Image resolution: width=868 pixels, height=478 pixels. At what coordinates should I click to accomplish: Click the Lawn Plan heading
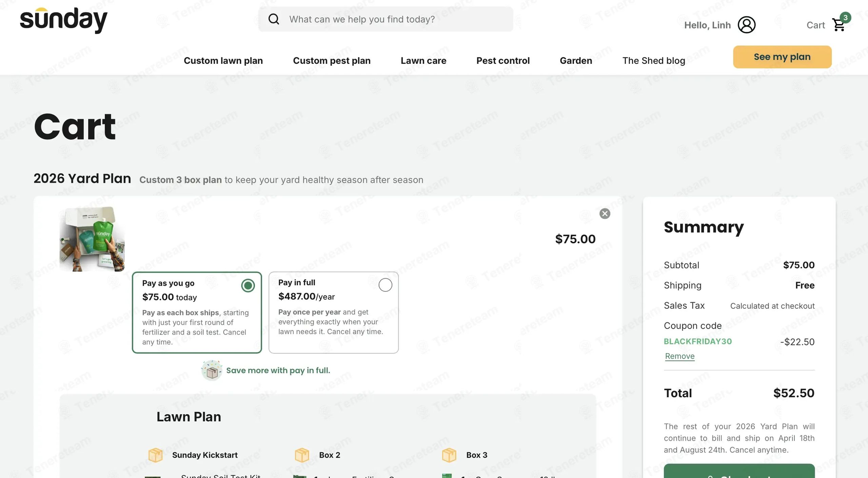[x=189, y=417]
